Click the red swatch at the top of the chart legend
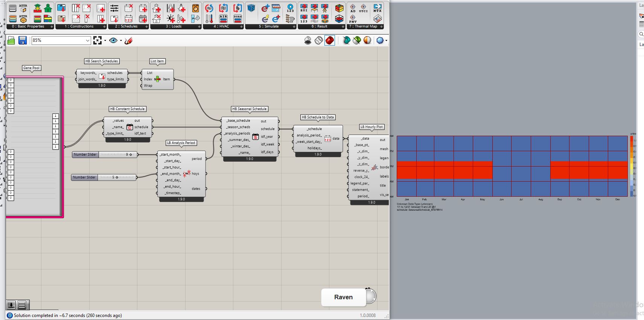This screenshot has width=644, height=320. (x=632, y=138)
